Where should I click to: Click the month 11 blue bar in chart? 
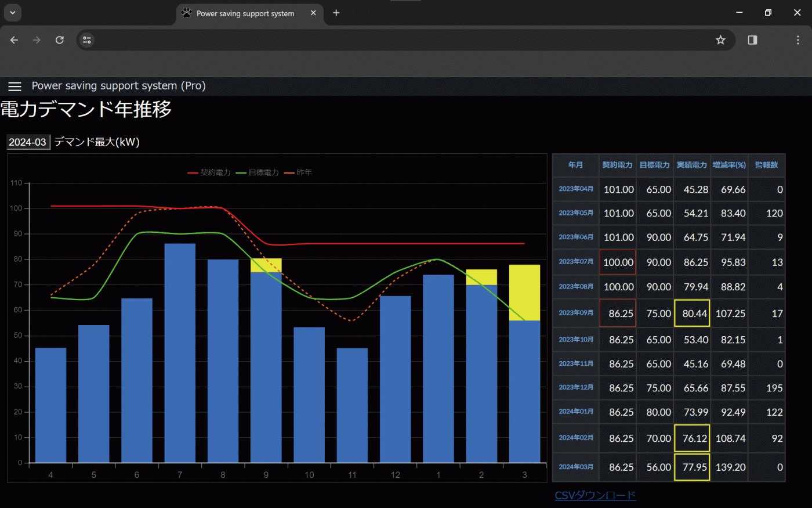click(x=352, y=405)
